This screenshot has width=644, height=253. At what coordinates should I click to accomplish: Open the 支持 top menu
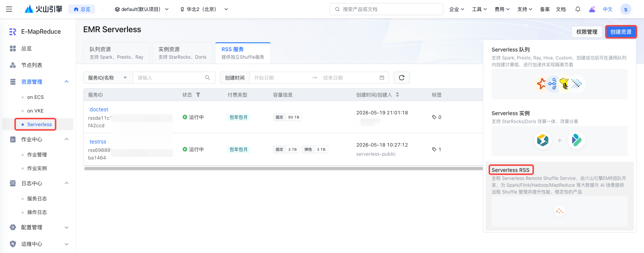click(525, 9)
